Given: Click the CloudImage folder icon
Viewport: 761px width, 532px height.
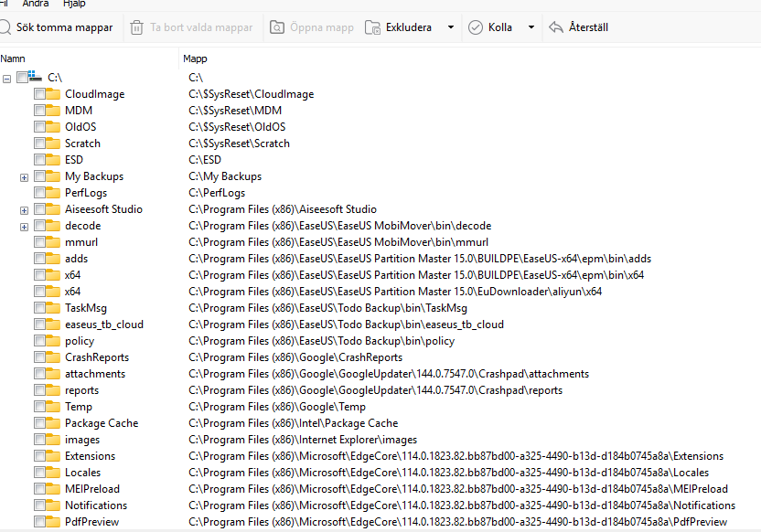Looking at the screenshot, I should tap(53, 93).
